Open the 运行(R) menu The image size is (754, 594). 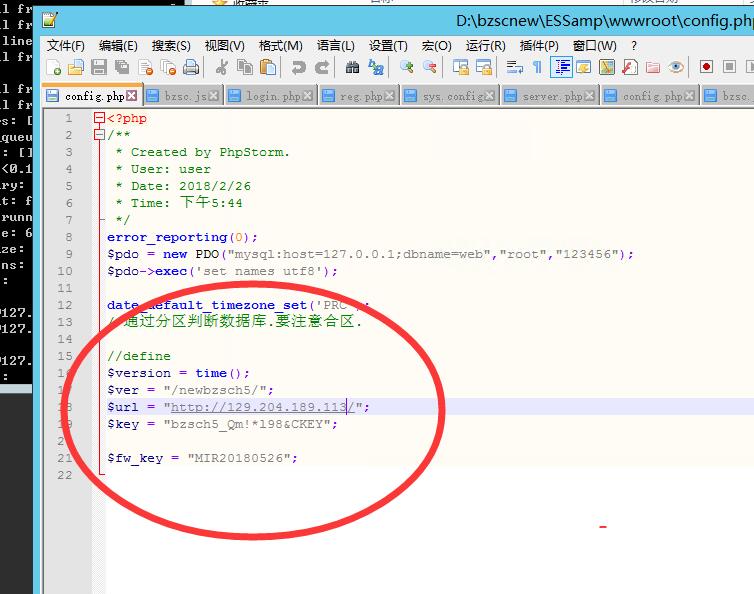coord(486,46)
